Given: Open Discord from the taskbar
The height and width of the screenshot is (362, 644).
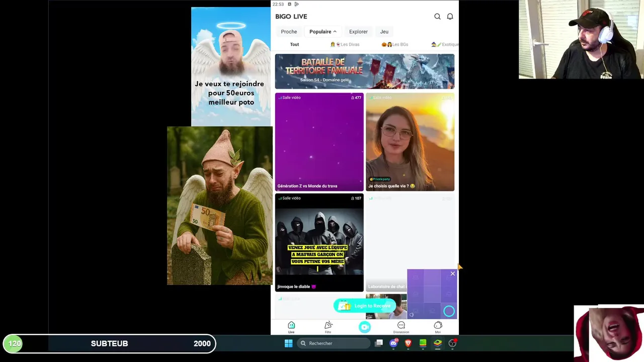Looking at the screenshot, I should (393, 343).
